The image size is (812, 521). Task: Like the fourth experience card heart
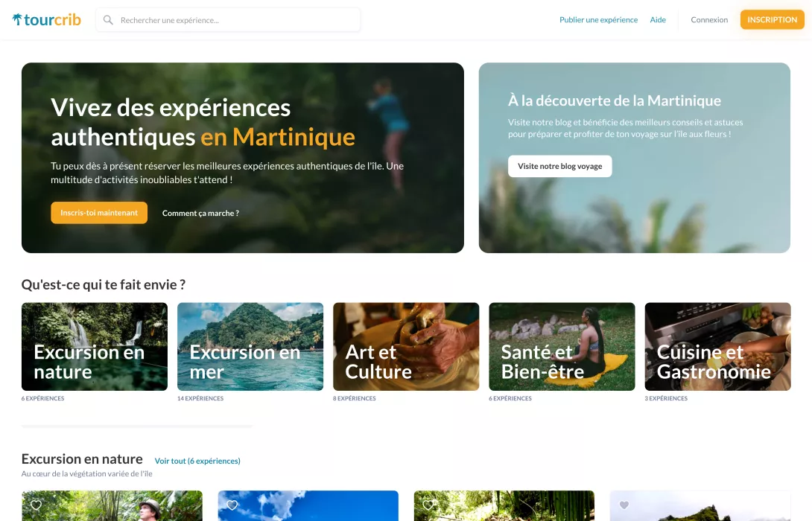624,505
